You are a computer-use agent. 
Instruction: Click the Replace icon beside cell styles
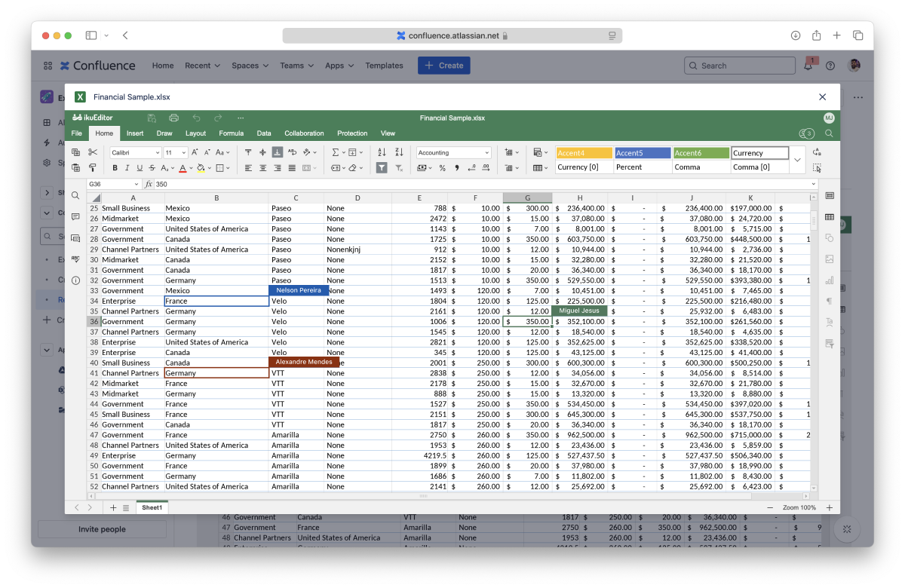coord(817,152)
